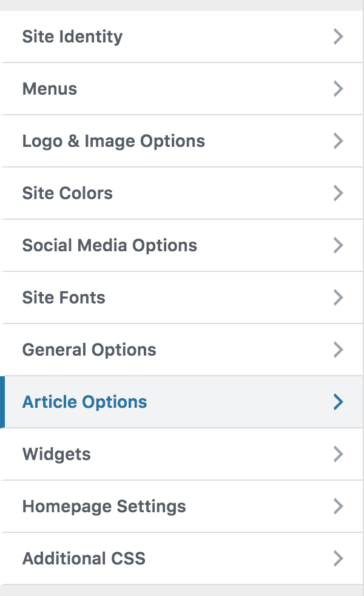
Task: Go to Homepage Settings
Action: coord(181,506)
